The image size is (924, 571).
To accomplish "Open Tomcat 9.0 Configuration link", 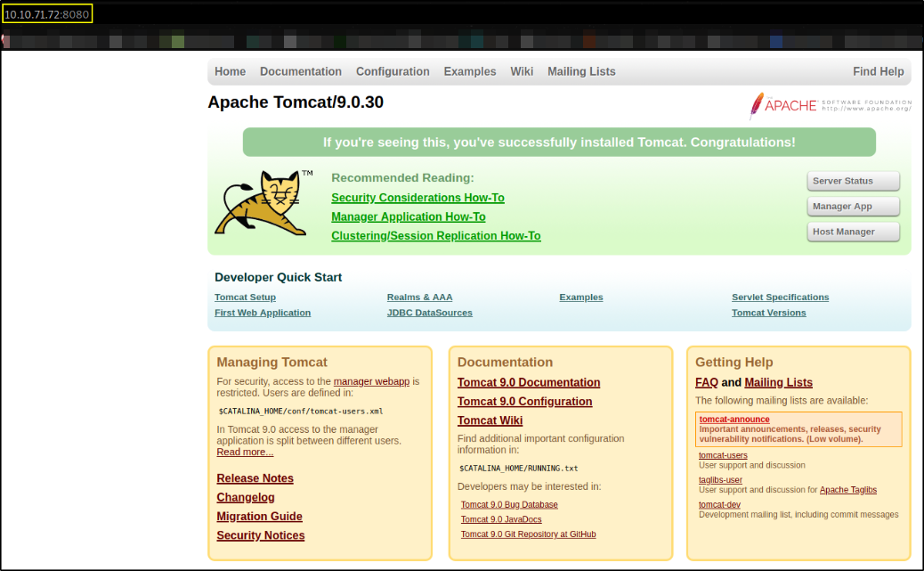I will click(524, 401).
